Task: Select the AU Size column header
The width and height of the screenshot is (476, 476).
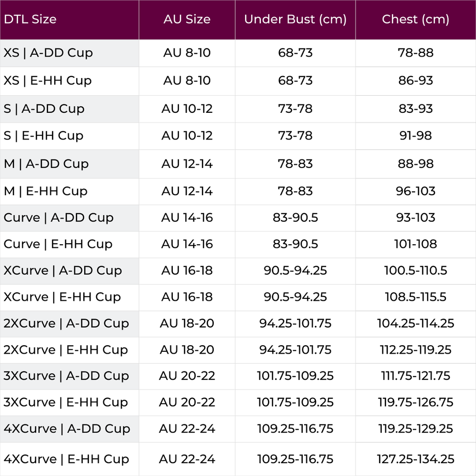Action: tap(187, 19)
